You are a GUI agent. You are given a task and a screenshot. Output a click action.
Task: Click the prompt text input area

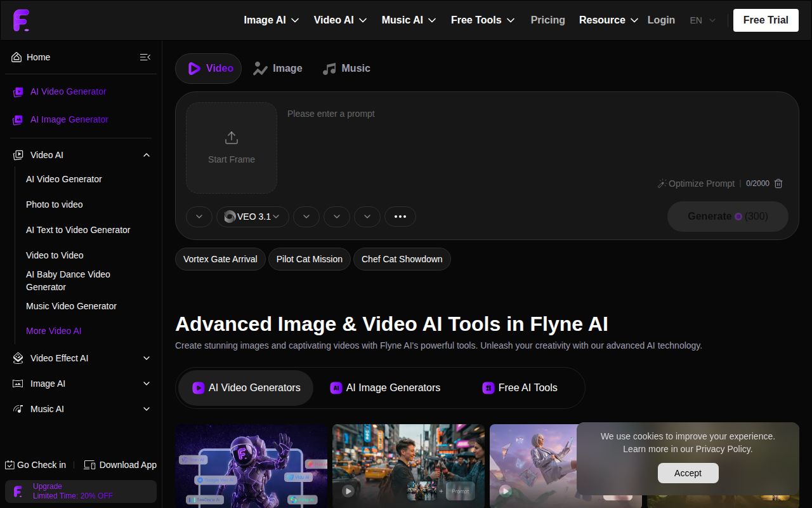[x=537, y=140]
